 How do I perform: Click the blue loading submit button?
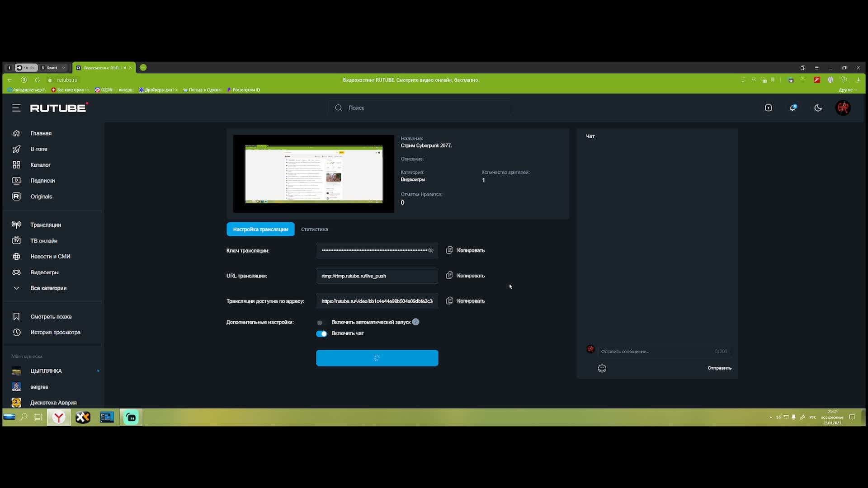tap(377, 358)
